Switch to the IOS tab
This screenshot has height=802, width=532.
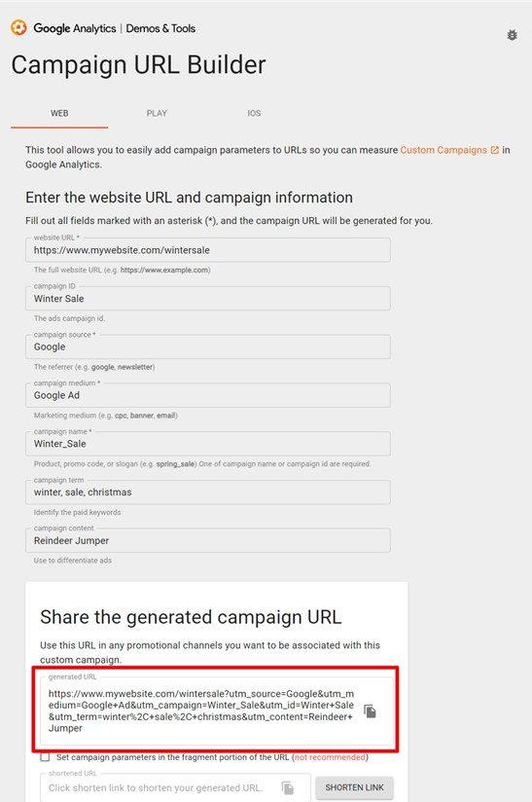pos(254,113)
